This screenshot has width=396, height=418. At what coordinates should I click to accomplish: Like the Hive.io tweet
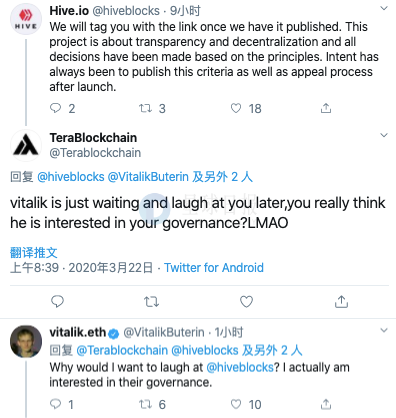click(x=236, y=108)
